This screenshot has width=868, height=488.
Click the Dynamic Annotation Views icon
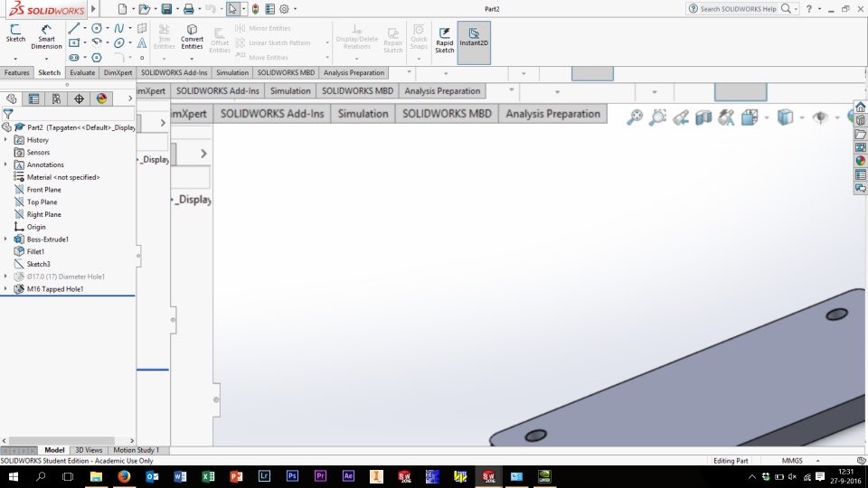[726, 117]
